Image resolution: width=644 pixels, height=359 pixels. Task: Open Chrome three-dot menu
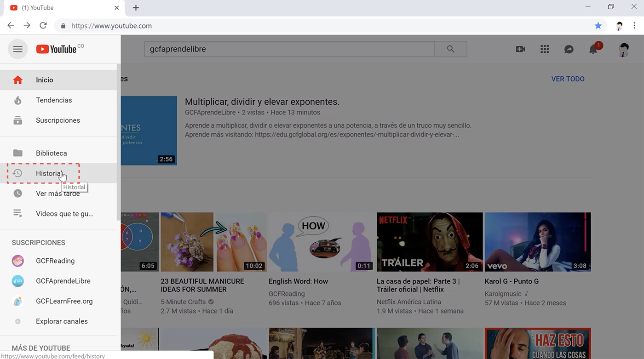click(634, 26)
